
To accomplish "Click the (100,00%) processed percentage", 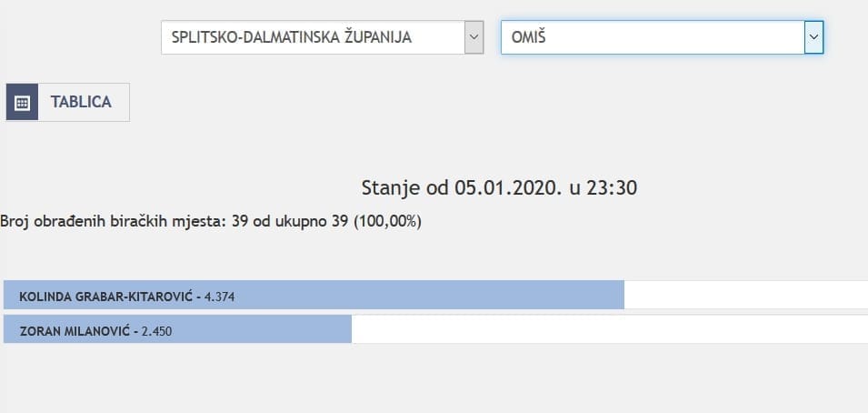I will tap(390, 221).
